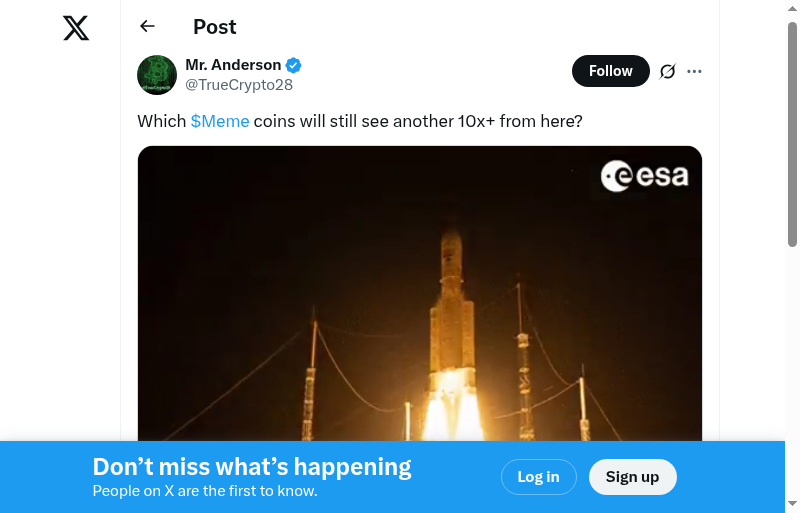Viewport: 800px width, 513px height.
Task: Follow Mr. Anderson
Action: tap(610, 71)
